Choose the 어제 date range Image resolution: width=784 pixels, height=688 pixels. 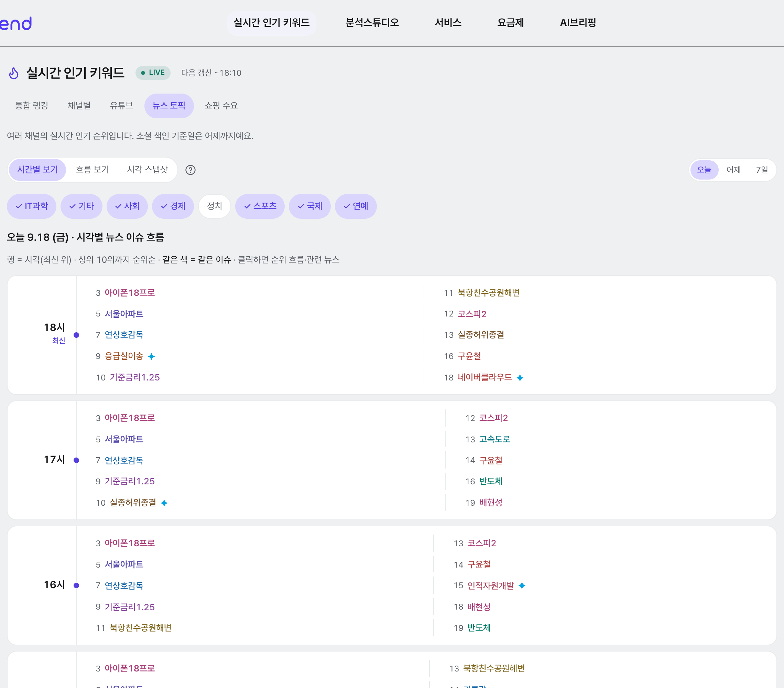click(x=733, y=170)
